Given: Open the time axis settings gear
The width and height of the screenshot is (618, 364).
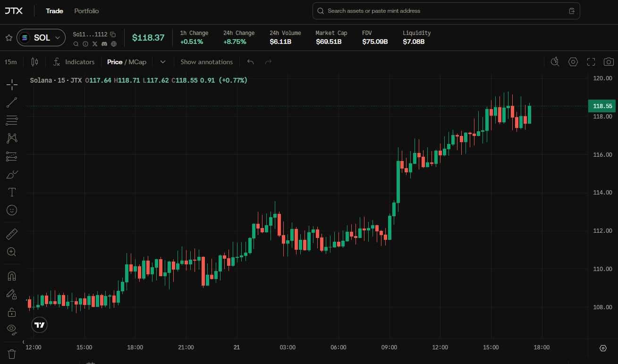Looking at the screenshot, I should [603, 348].
